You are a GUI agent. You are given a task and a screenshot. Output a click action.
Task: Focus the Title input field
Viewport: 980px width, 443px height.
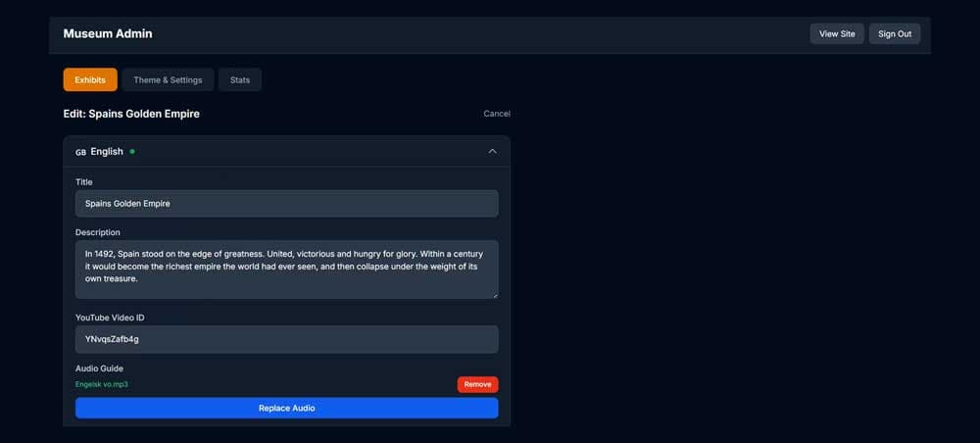[286, 204]
